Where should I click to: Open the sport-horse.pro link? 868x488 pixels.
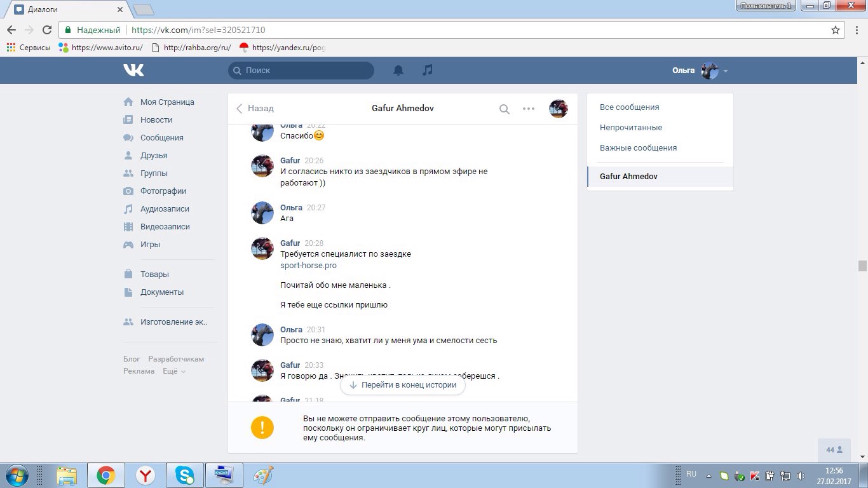(x=308, y=266)
